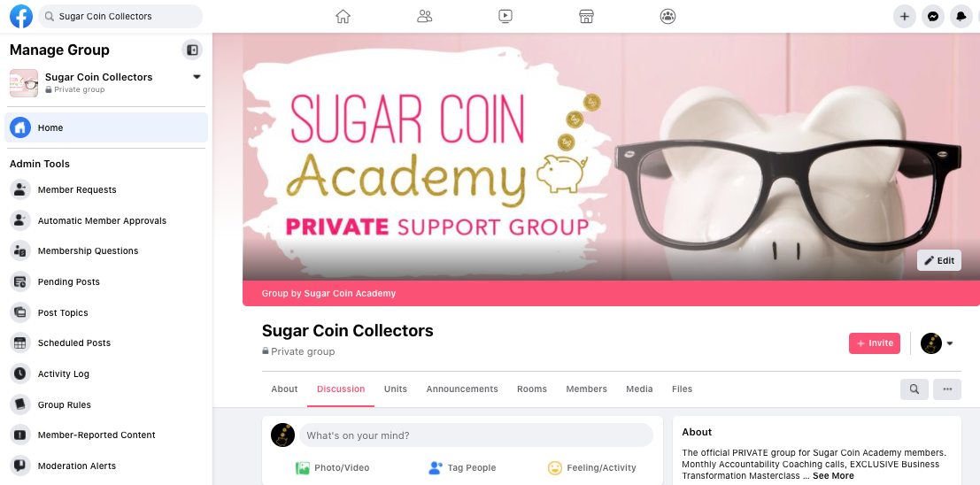Screen dimensions: 980x485
Task: Search within the group using magnifier button
Action: (x=914, y=389)
